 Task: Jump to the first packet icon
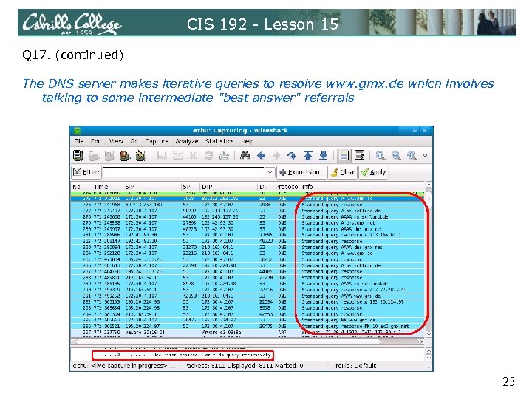tap(307, 156)
